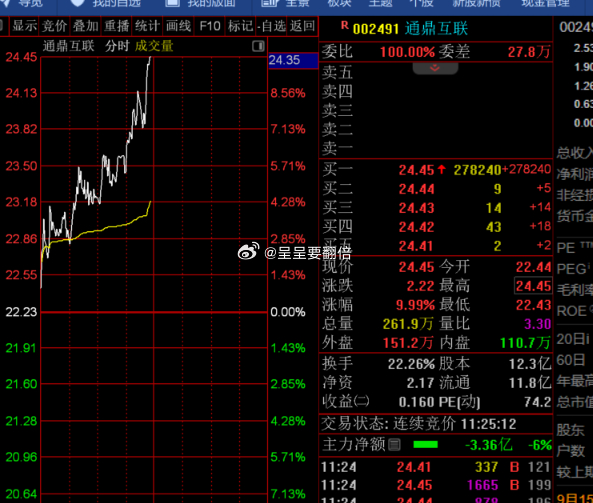Click 最低 value 22.43
Image resolution: width=593 pixels, height=503 pixels.
(533, 305)
